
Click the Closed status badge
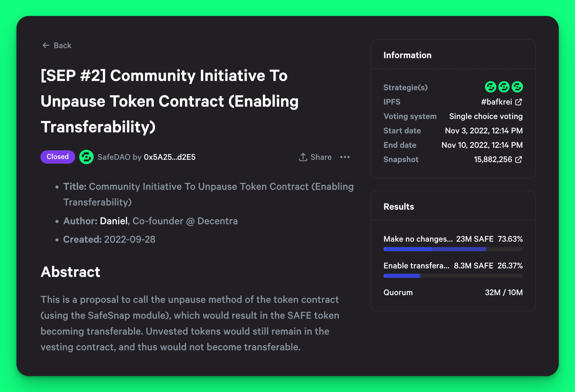tap(58, 157)
